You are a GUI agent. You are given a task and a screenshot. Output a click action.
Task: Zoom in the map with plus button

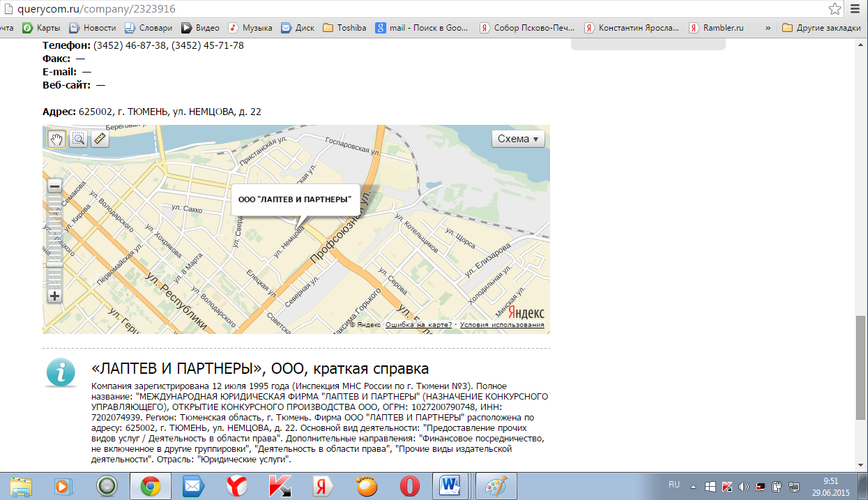(54, 296)
